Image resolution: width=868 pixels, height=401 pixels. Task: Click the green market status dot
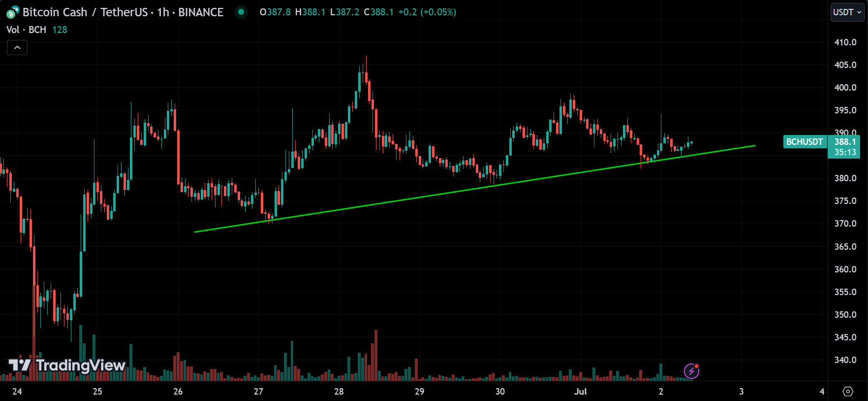click(241, 12)
